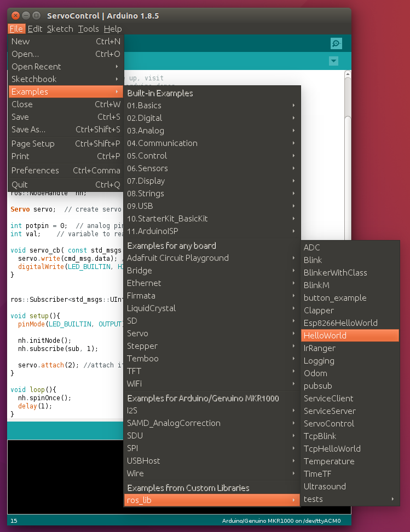The height and width of the screenshot is (532, 410).
Task: Open the Temboo examples submenu
Action: pyautogui.click(x=212, y=358)
